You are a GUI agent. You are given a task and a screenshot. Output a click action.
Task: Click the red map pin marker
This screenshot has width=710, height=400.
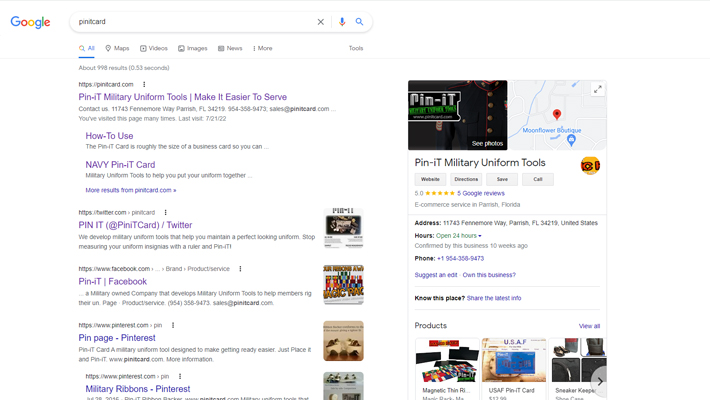pos(557,114)
